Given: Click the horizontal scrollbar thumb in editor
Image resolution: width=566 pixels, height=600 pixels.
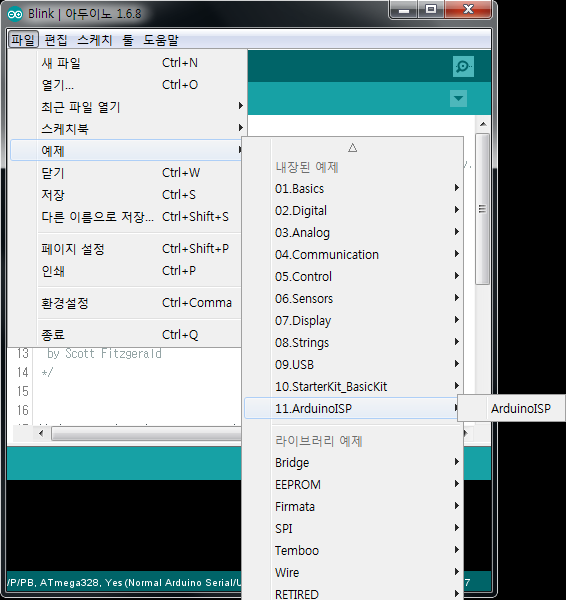Looking at the screenshot, I should 147,434.
